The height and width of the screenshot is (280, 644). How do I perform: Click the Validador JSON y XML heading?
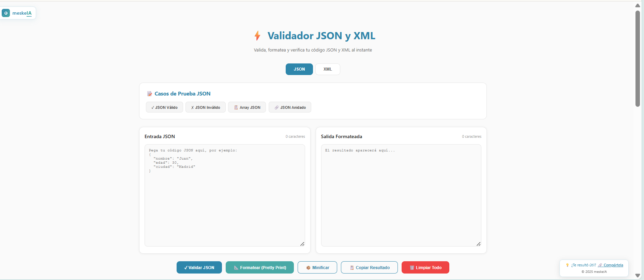(321, 35)
